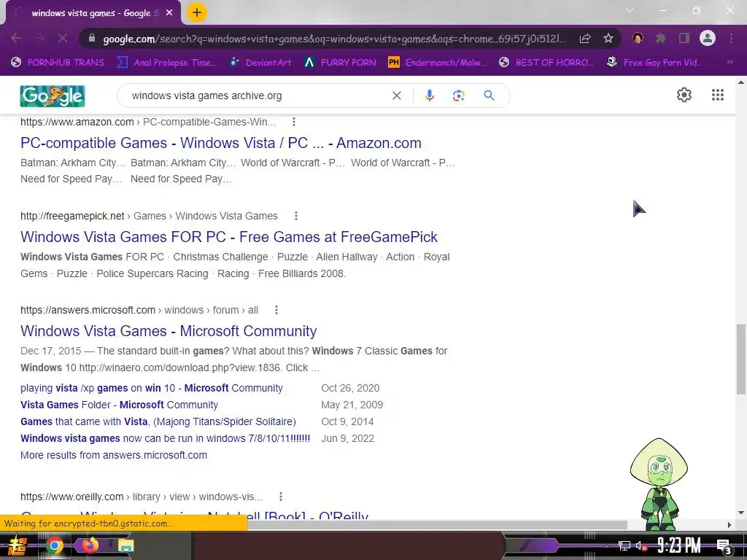Viewport: 747px width, 560px height.
Task: Open PC-compatible Games Amazon.com result
Action: [220, 143]
